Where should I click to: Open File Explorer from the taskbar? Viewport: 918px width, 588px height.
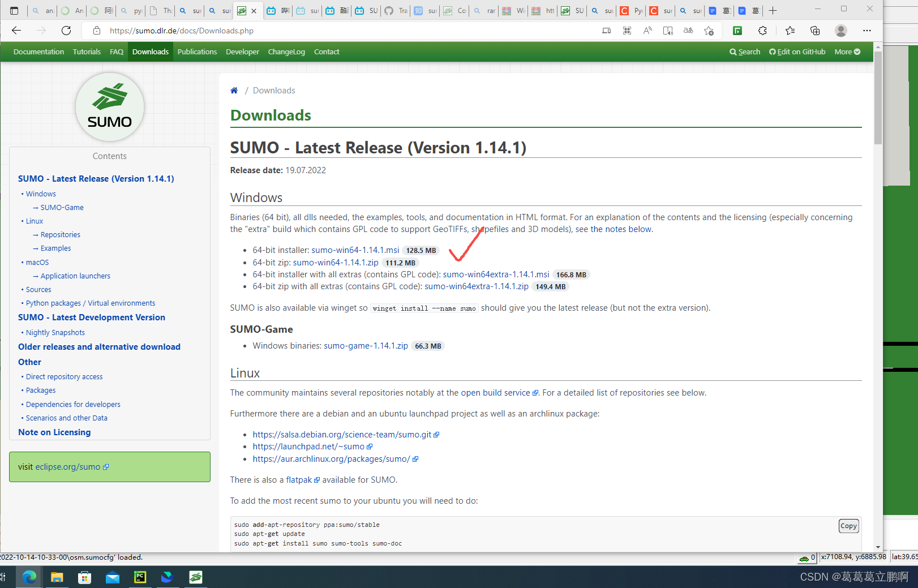(x=57, y=577)
